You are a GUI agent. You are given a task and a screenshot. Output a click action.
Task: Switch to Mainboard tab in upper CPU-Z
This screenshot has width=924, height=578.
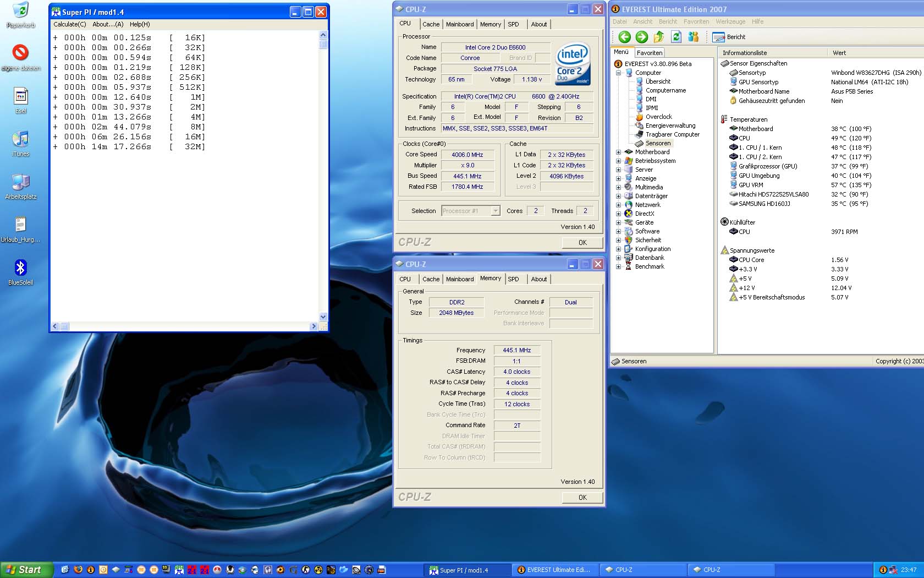coord(459,24)
